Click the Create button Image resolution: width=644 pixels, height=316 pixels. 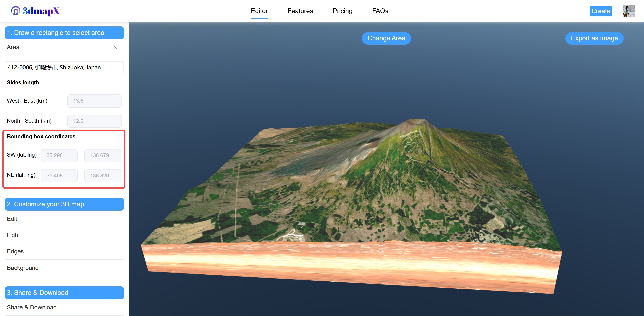pyautogui.click(x=601, y=11)
